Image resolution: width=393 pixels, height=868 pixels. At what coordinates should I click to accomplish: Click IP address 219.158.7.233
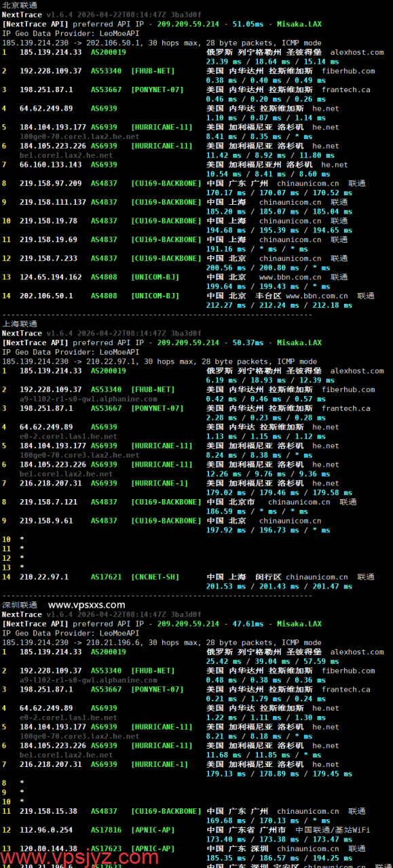pyautogui.click(x=49, y=258)
